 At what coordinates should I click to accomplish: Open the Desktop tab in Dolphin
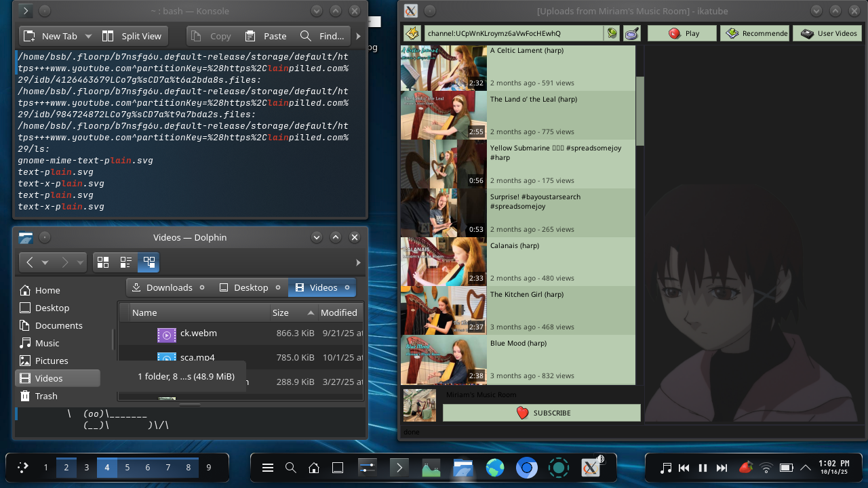[244, 287]
